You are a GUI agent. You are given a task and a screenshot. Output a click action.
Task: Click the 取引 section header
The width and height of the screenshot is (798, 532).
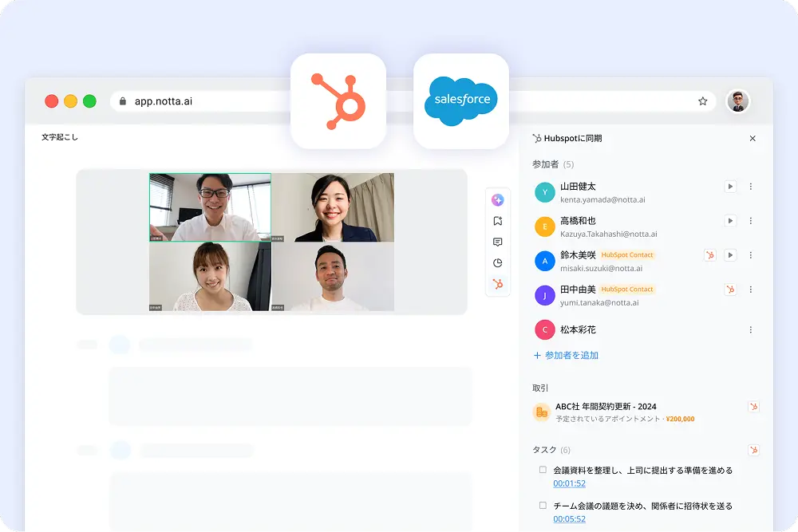click(x=540, y=388)
